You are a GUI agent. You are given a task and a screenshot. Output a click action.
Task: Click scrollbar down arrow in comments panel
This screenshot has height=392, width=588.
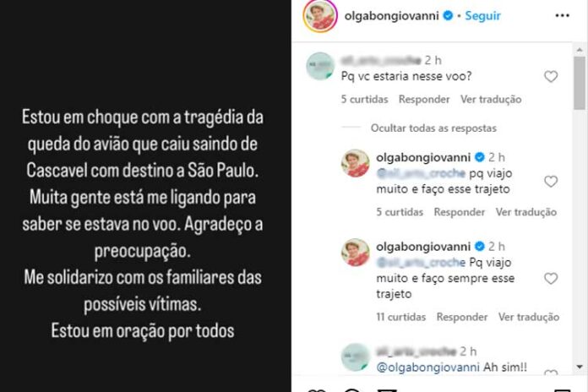coord(580,367)
